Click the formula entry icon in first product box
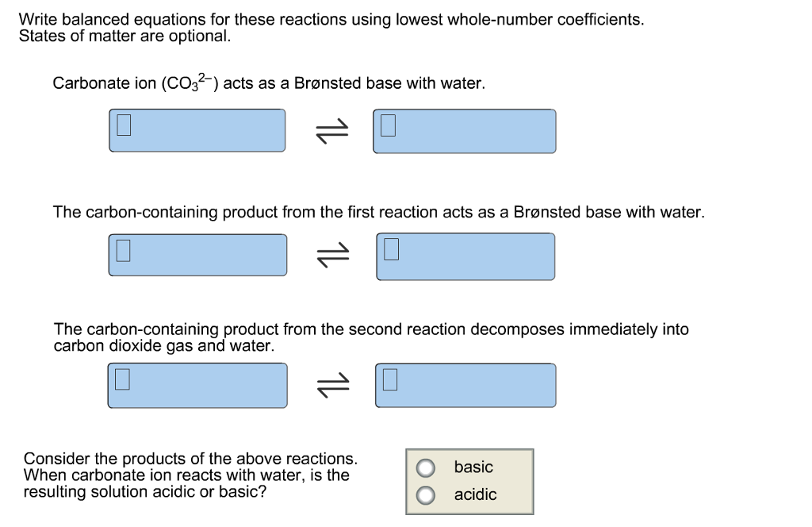This screenshot has height=527, width=812. click(388, 125)
